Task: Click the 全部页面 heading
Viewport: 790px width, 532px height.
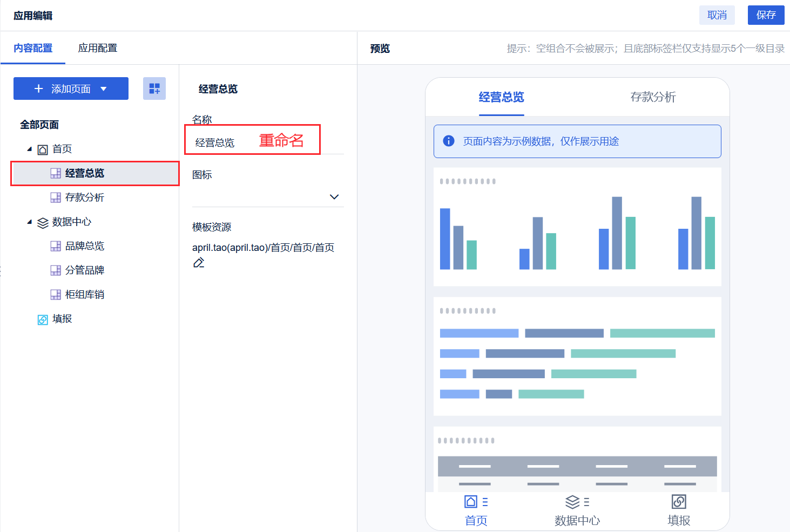Action: tap(39, 125)
